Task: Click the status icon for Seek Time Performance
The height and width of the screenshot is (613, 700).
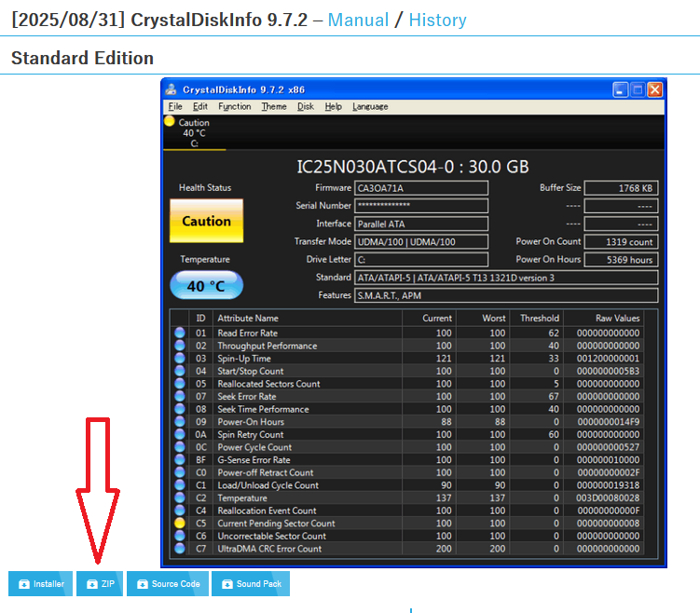Action: click(x=180, y=409)
